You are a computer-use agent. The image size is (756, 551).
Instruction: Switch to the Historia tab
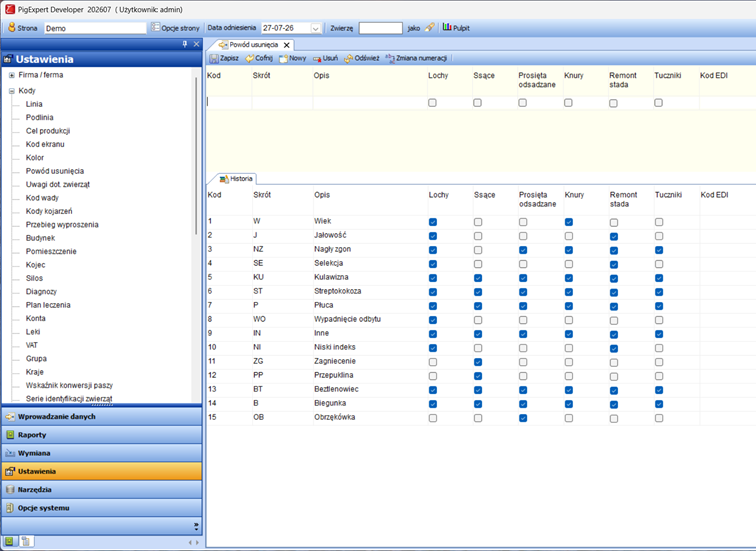pyautogui.click(x=236, y=179)
